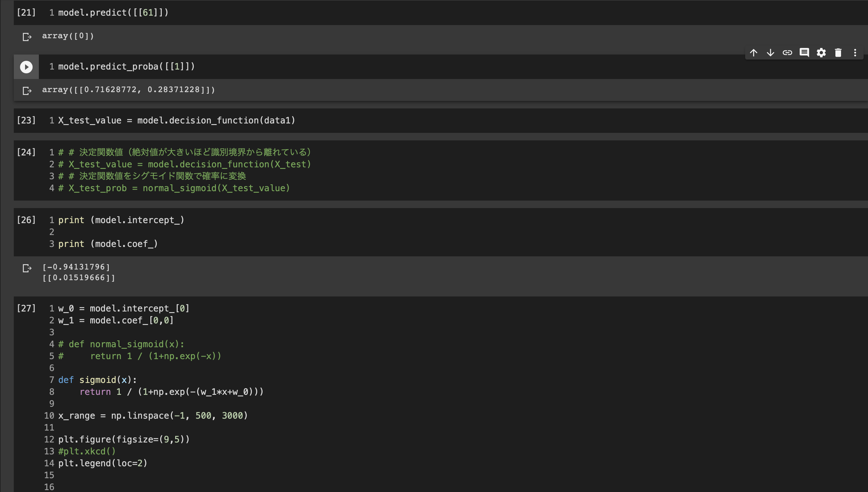This screenshot has height=492, width=868.
Task: Select execution count [24] cell marker
Action: [x=26, y=152]
